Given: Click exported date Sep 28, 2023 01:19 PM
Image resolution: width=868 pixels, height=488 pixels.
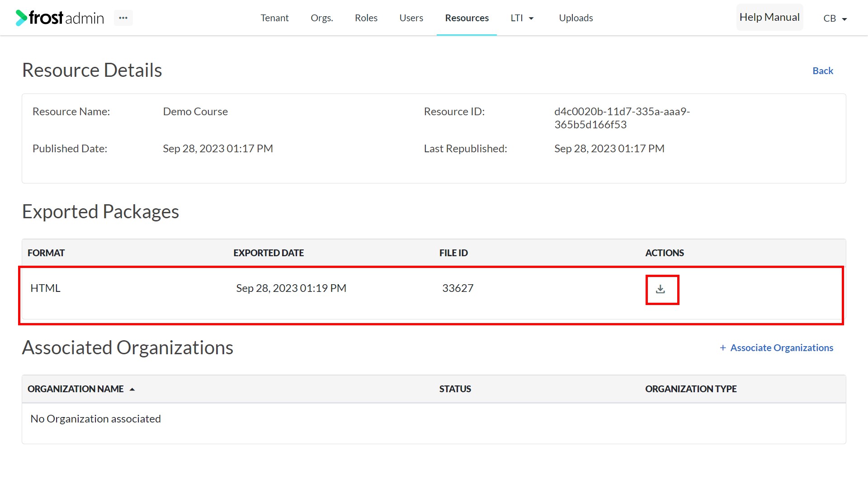Looking at the screenshot, I should [x=291, y=288].
